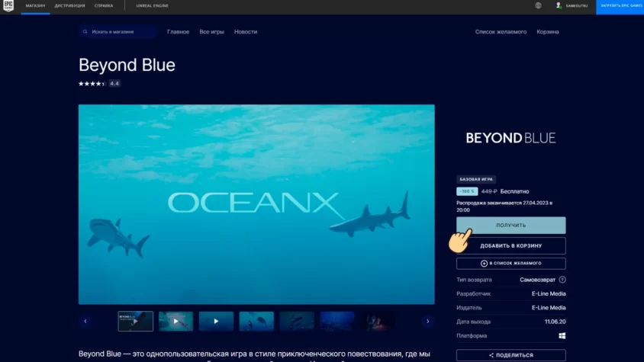Click the search magnifier icon
This screenshot has width=644, height=362.
coord(85,31)
